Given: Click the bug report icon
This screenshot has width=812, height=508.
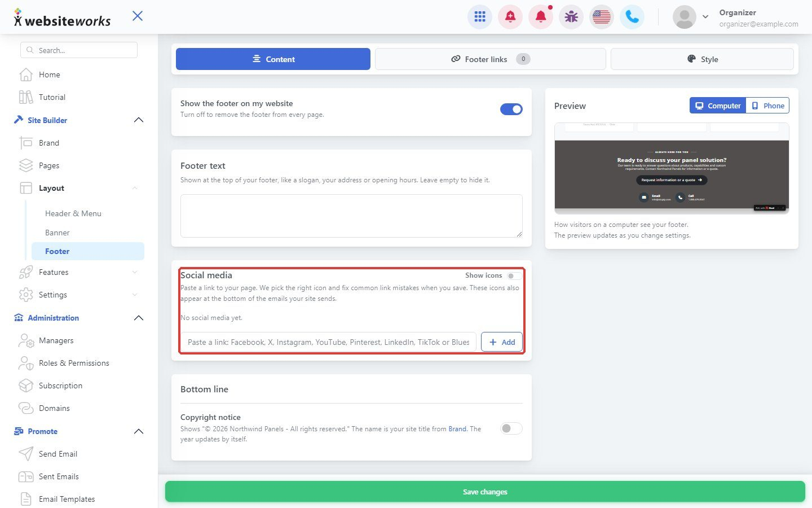Looking at the screenshot, I should [x=571, y=17].
